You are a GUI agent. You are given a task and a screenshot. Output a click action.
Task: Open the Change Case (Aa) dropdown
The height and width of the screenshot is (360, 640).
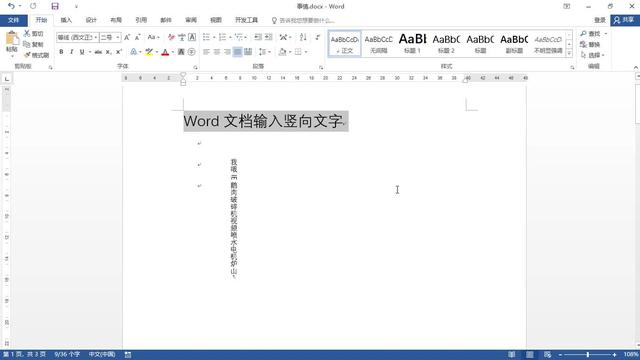[153, 37]
